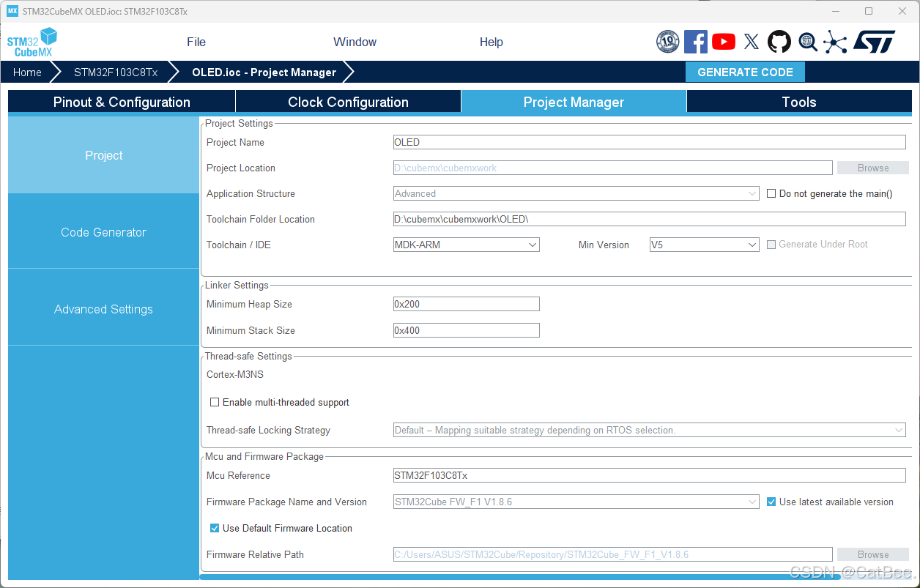Open the Code Generator side tab
Image resolution: width=920 pixels, height=588 pixels.
[x=103, y=232]
